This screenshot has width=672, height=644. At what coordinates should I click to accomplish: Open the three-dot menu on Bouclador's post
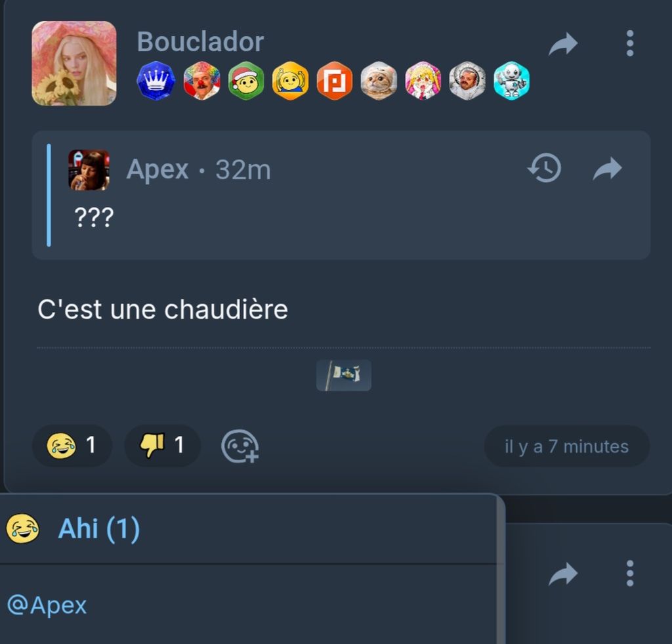click(629, 43)
